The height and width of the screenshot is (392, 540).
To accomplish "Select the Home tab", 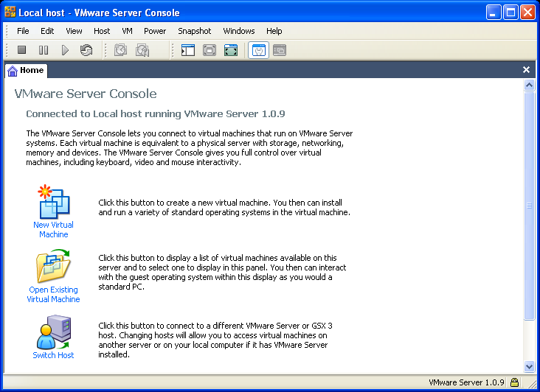I will 26,71.
